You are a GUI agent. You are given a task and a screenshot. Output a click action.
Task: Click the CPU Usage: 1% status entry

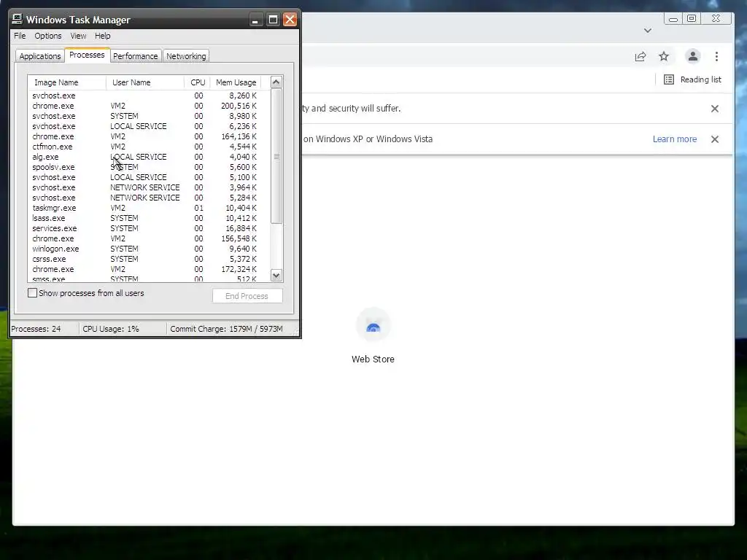tap(123, 329)
